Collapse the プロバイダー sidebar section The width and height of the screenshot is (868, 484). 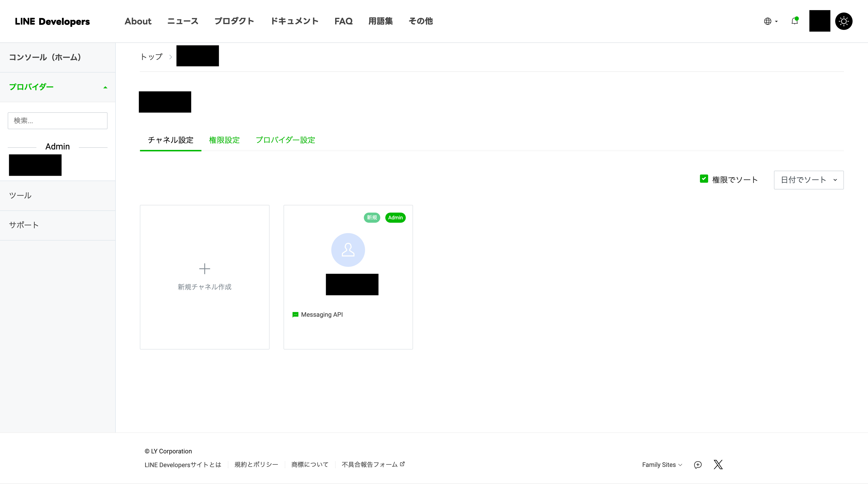[105, 87]
